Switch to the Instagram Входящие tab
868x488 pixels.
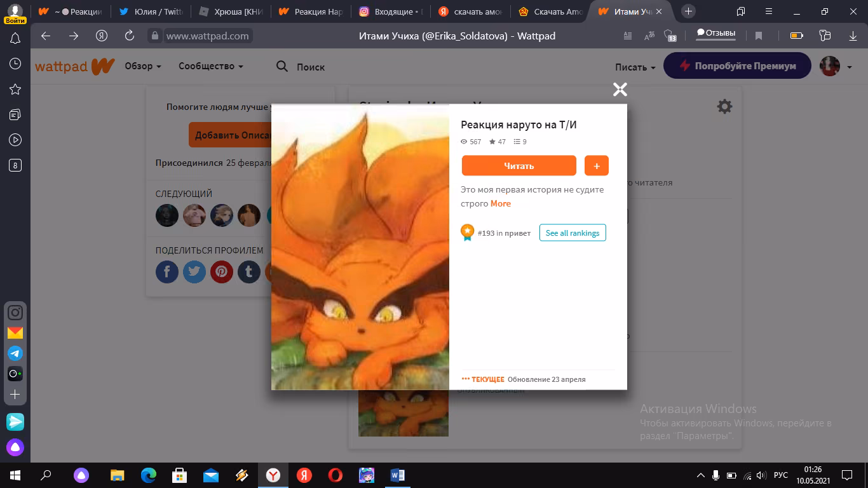pyautogui.click(x=390, y=11)
